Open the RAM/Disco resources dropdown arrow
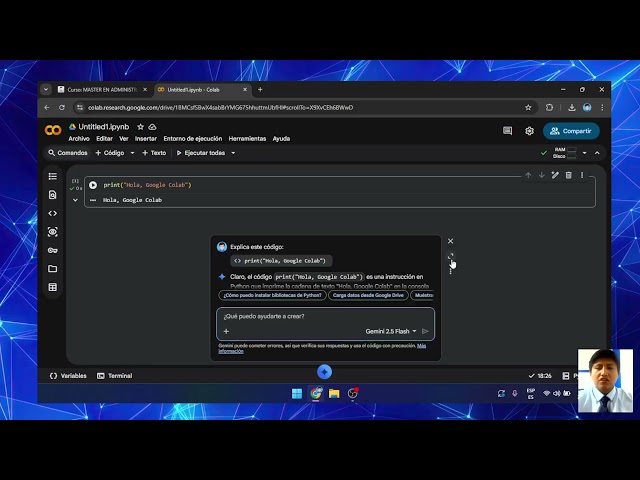 (584, 153)
